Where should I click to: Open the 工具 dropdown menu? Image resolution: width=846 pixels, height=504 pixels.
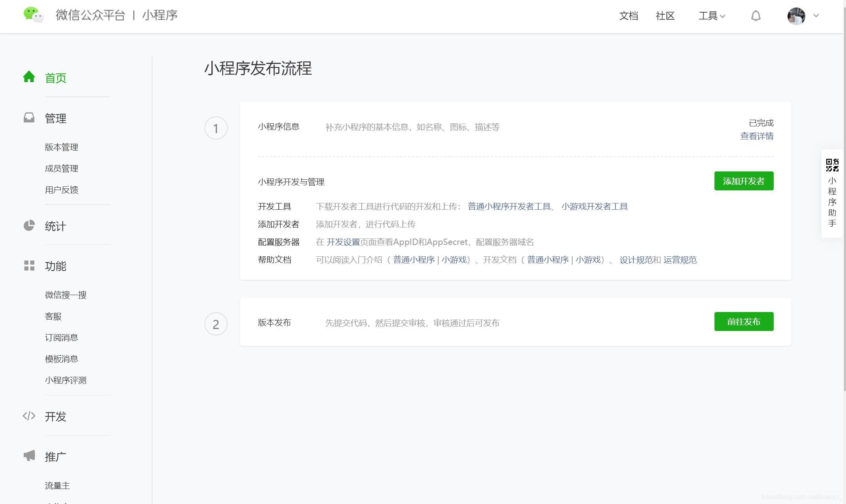coord(712,16)
